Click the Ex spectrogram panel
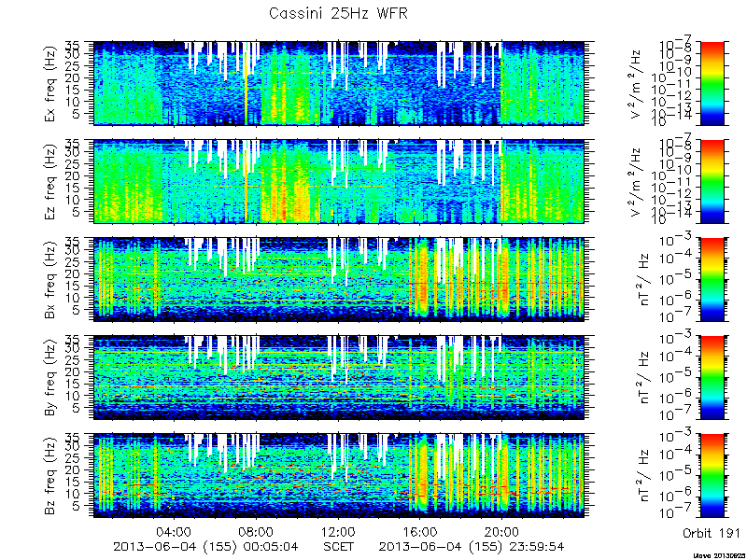This screenshot has height=560, width=747. tap(338, 83)
